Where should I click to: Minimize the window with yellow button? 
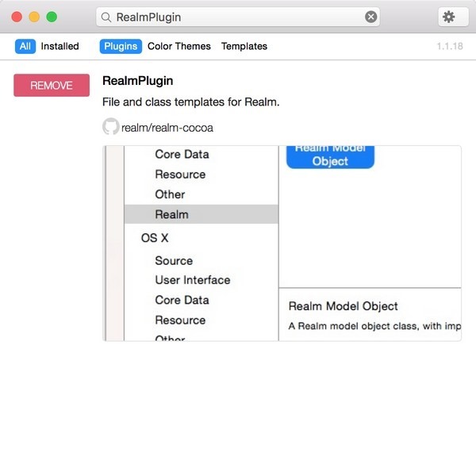[34, 17]
